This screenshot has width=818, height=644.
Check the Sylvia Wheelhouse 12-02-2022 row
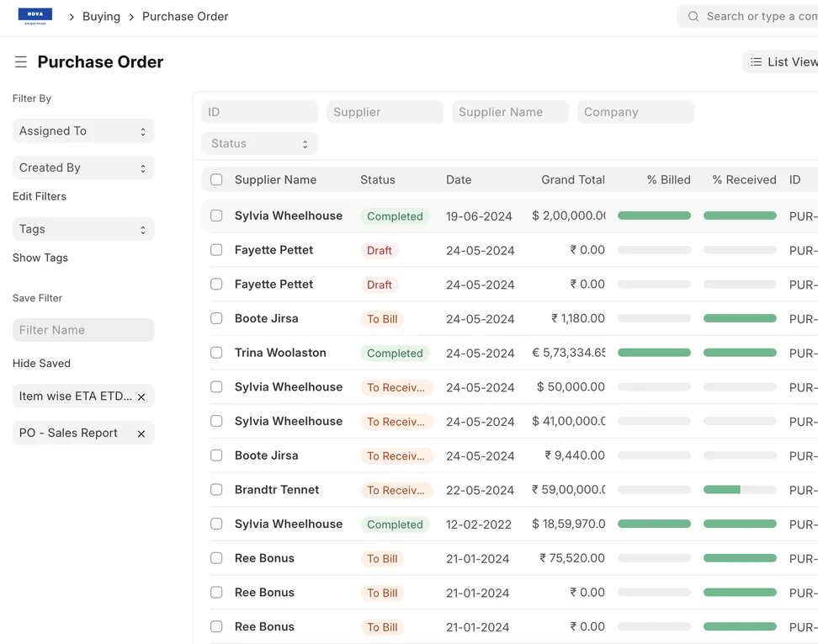(216, 524)
